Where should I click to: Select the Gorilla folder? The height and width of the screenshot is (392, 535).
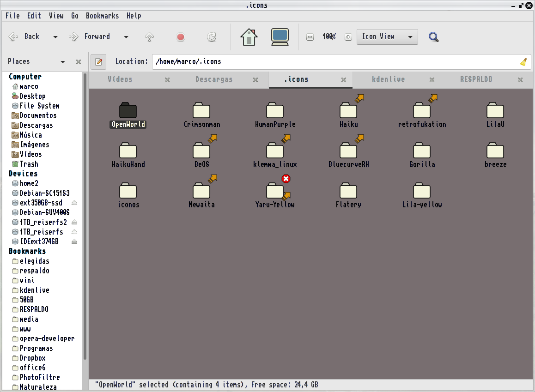(422, 156)
